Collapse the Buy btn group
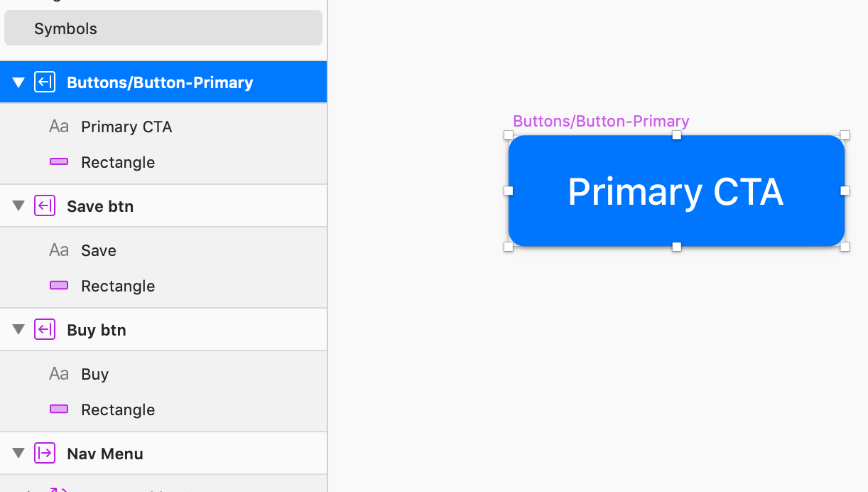The image size is (868, 492). (18, 330)
